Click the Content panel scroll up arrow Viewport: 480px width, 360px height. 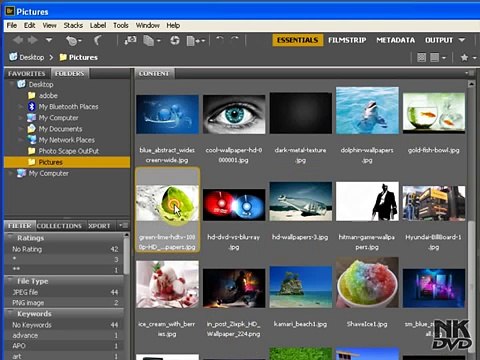[x=471, y=84]
